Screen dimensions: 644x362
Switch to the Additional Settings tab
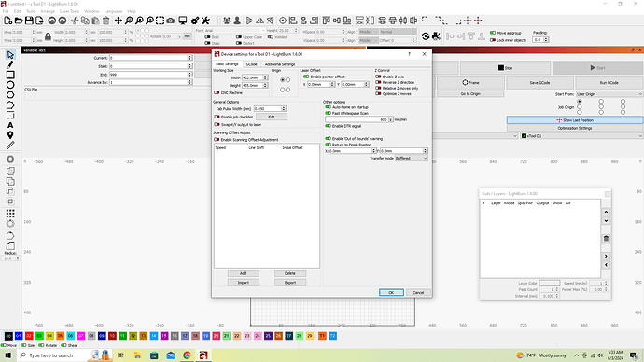(280, 64)
